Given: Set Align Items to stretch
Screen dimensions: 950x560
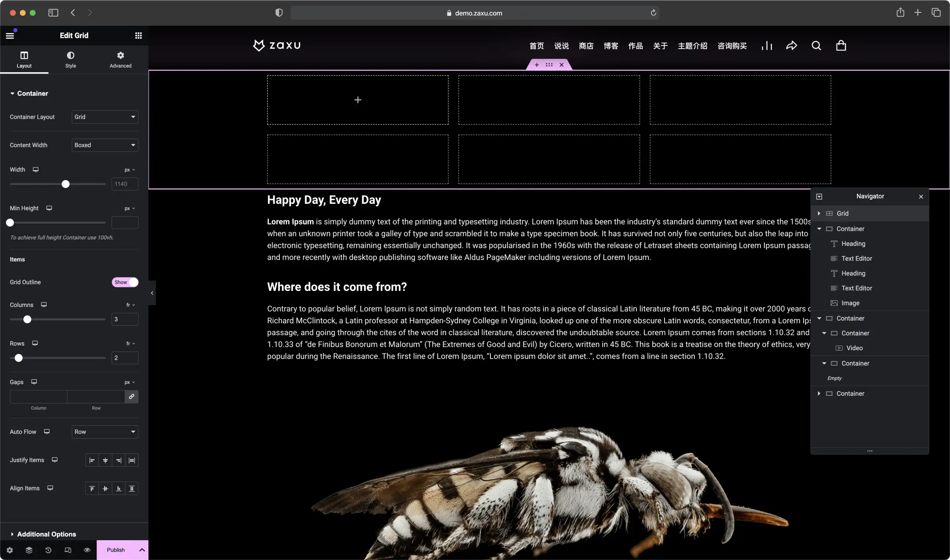Looking at the screenshot, I should (132, 489).
